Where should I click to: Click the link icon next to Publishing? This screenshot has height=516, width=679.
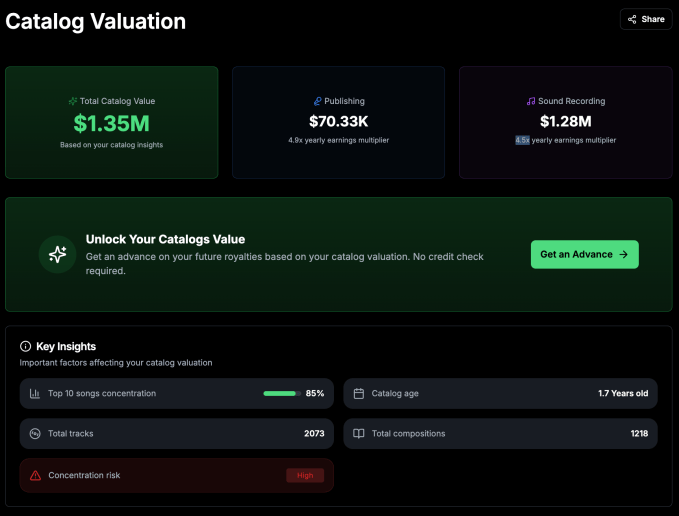pos(317,101)
